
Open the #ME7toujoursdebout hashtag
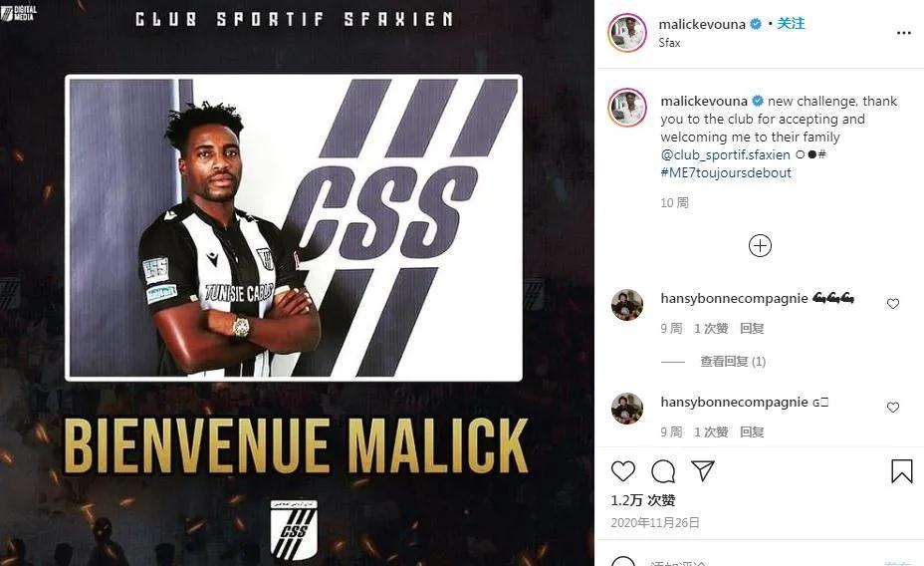pyautogui.click(x=726, y=172)
